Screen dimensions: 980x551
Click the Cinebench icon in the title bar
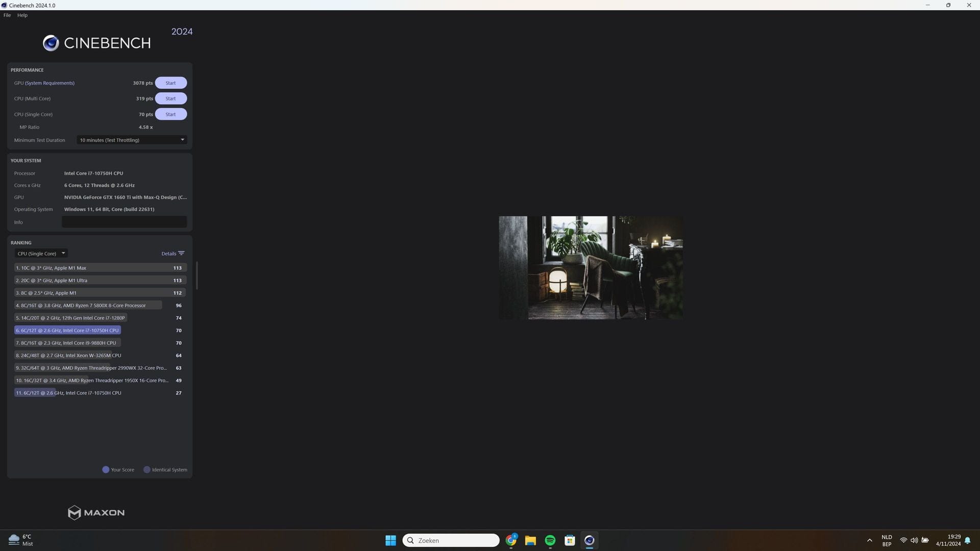pyautogui.click(x=4, y=5)
